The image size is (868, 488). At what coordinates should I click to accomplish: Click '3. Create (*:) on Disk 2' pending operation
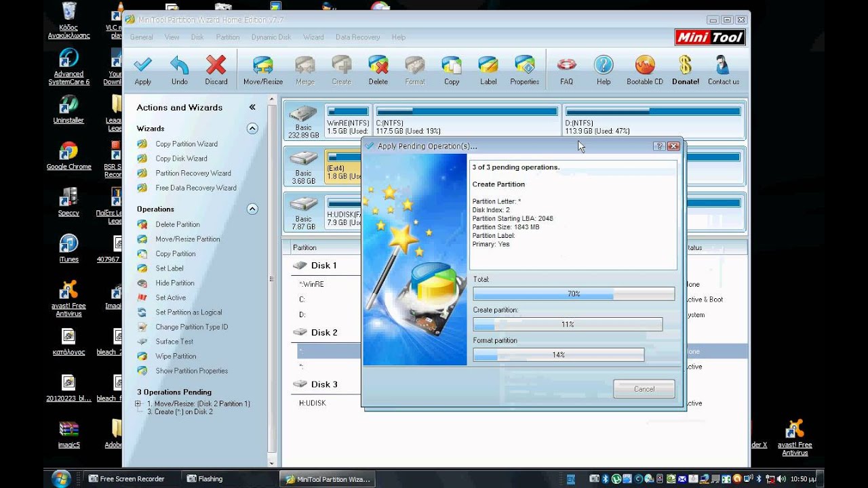point(180,412)
